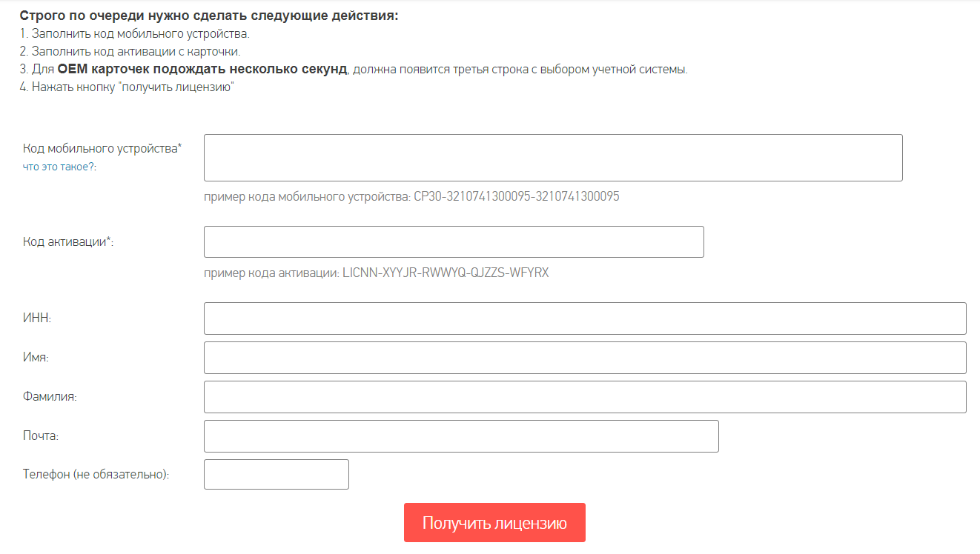Click the OEM карточек instruction line

[354, 70]
